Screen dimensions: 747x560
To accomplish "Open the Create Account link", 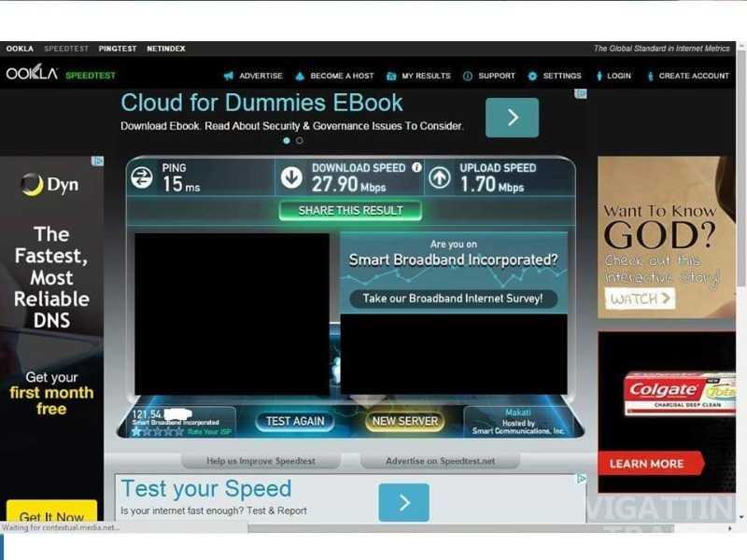I will pyautogui.click(x=694, y=76).
